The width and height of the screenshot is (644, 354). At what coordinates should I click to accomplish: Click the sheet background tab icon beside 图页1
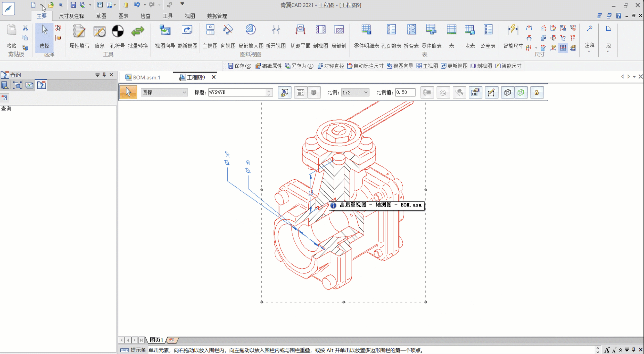[172, 340]
